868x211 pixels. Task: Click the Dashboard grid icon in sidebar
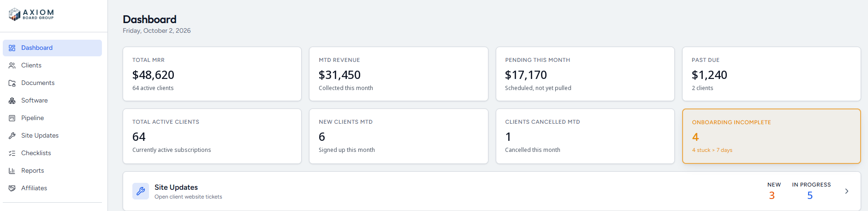click(x=12, y=48)
